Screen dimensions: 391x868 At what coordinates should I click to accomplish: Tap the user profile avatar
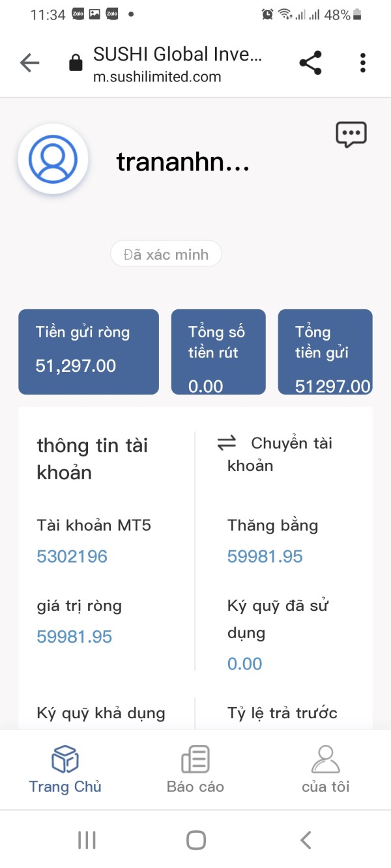point(53,160)
